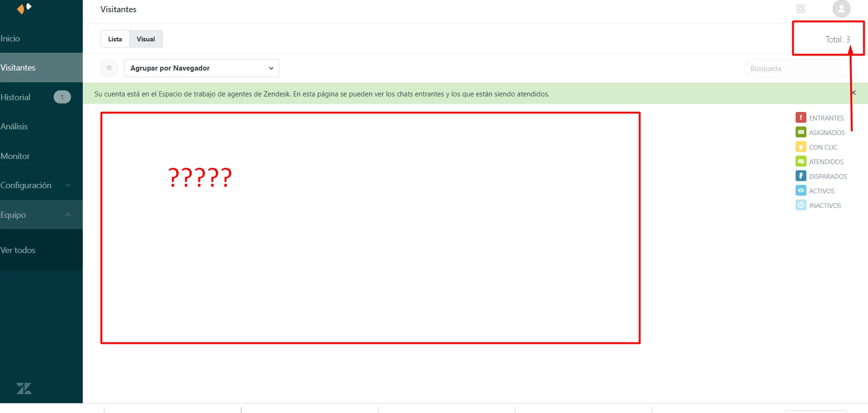Switch to the Visual view tab
Screen dimensions: 868x413
(146, 39)
